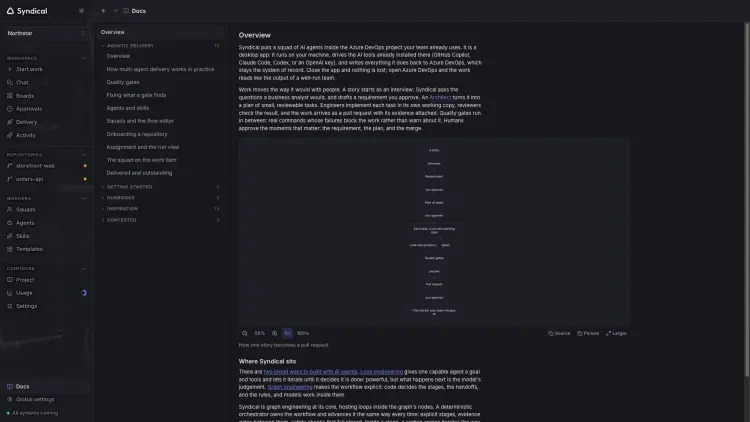Click the story flow diagram
The image size is (750, 422).
(434, 232)
